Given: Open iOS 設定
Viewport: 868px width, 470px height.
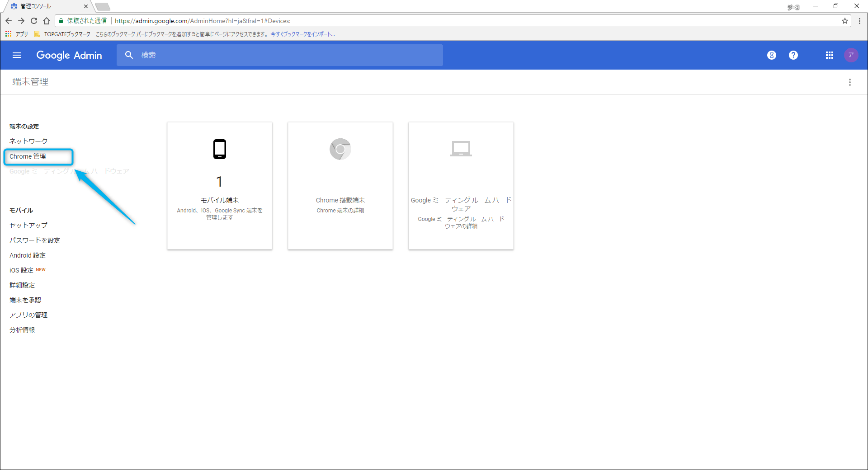Looking at the screenshot, I should (21, 270).
